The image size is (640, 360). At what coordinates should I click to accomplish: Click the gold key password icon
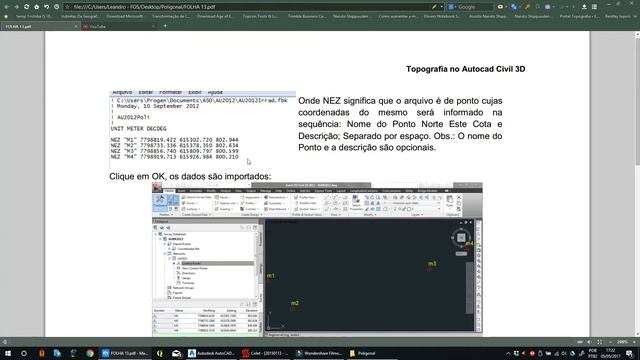click(527, 7)
